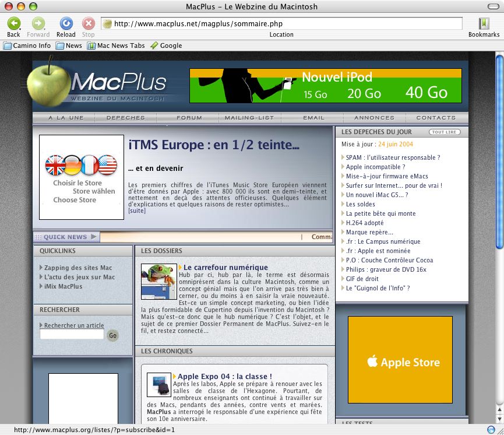This screenshot has width=504, height=435.
Task: Open Philips : graveur de DVD 16x item
Action: tap(386, 269)
